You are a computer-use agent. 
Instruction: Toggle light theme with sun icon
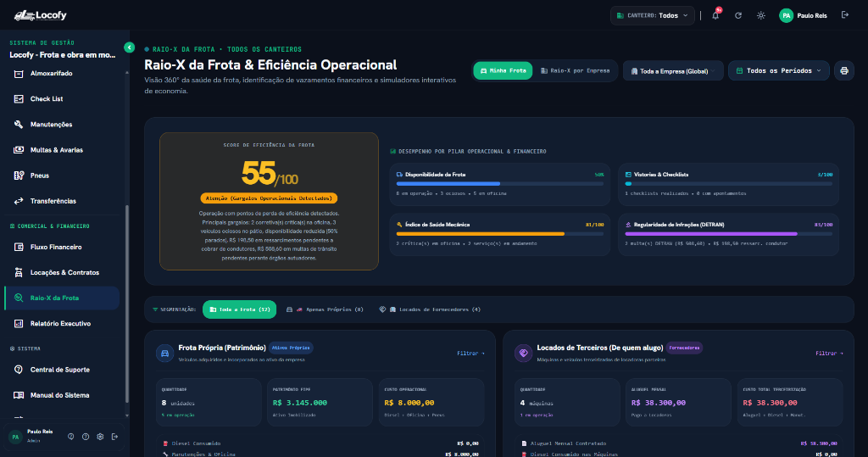[761, 15]
